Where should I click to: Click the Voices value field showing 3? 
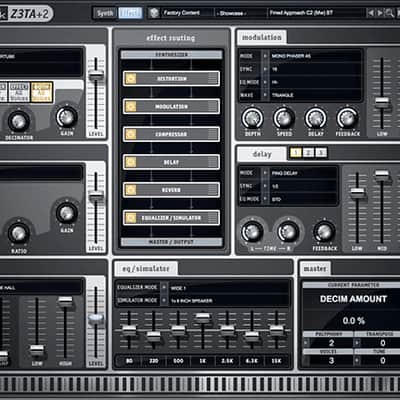pyautogui.click(x=331, y=361)
